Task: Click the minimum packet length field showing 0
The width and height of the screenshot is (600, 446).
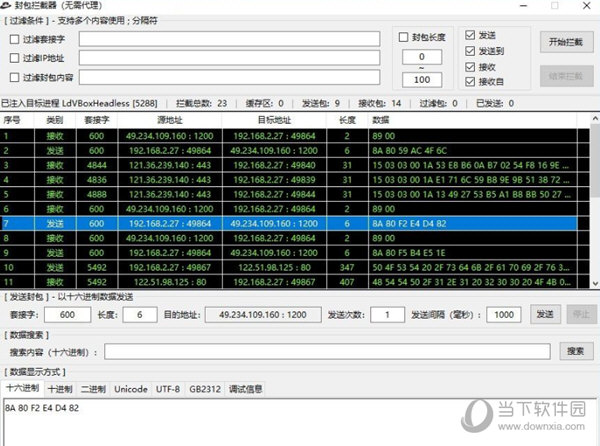Action: pyautogui.click(x=422, y=57)
